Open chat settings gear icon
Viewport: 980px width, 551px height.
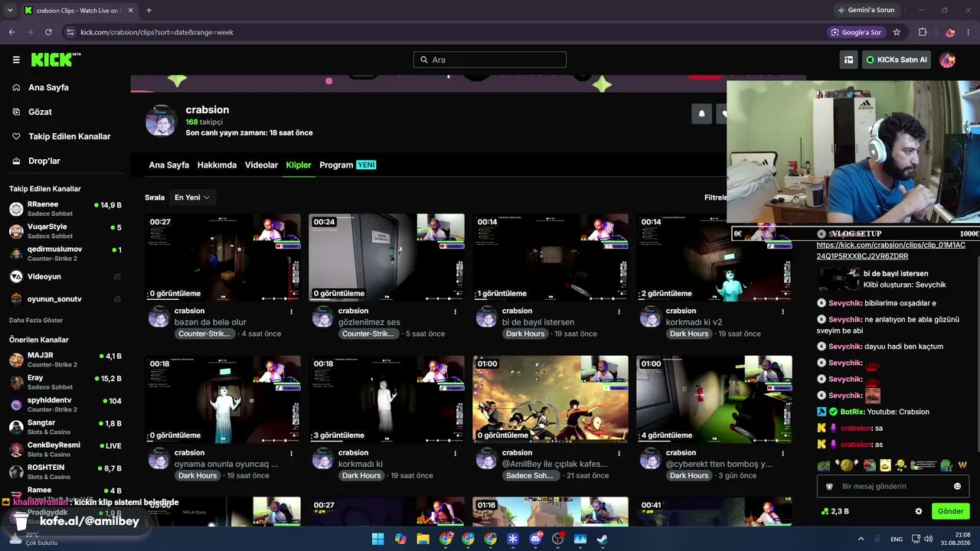919,511
